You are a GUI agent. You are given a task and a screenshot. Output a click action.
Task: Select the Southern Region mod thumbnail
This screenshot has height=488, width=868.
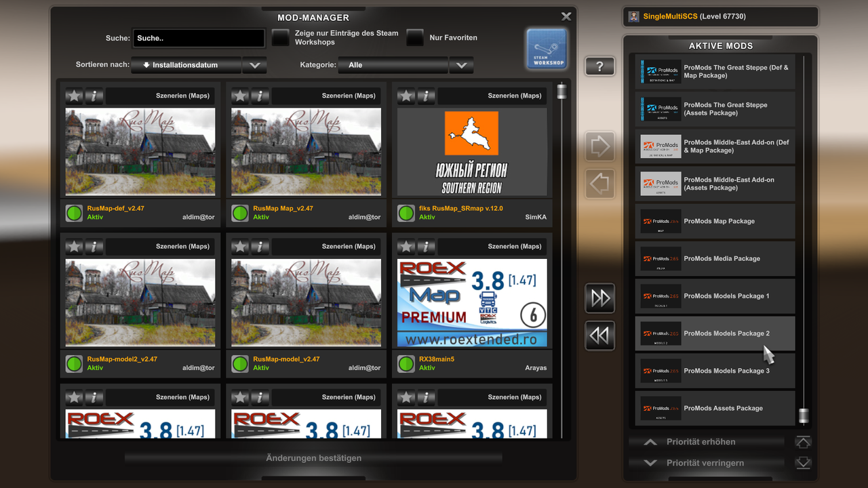click(x=472, y=152)
